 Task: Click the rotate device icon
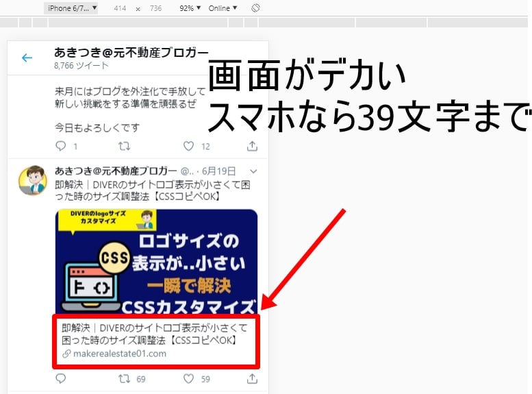coord(255,8)
